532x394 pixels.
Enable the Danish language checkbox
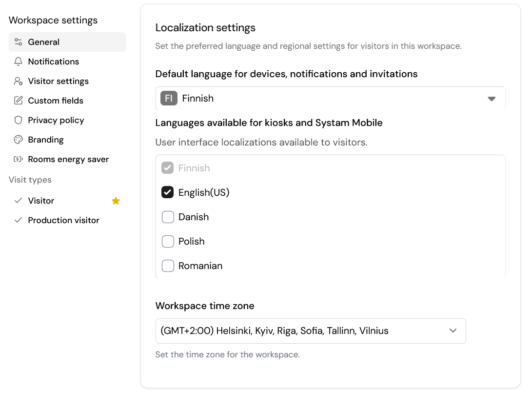tap(168, 217)
